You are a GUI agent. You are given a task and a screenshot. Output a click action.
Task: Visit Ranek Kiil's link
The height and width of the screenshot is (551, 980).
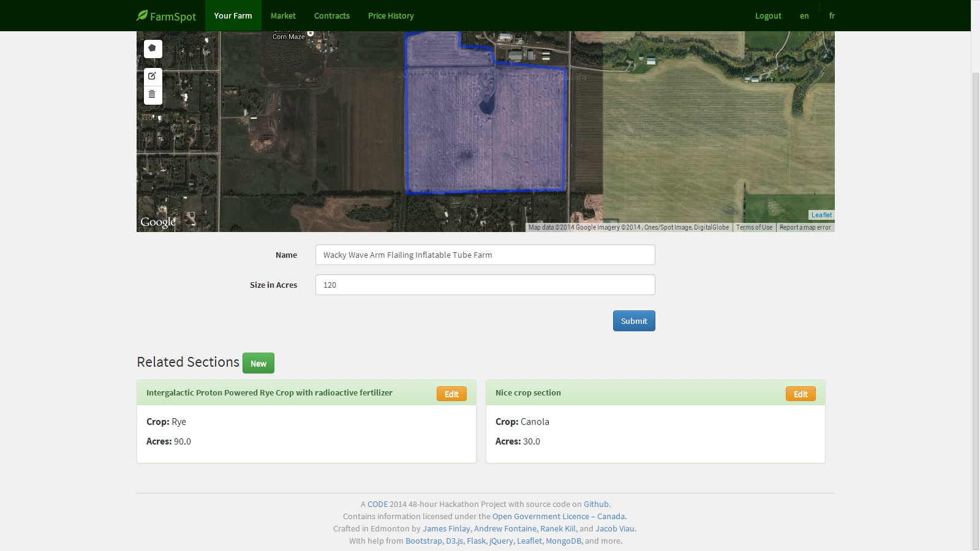point(558,529)
